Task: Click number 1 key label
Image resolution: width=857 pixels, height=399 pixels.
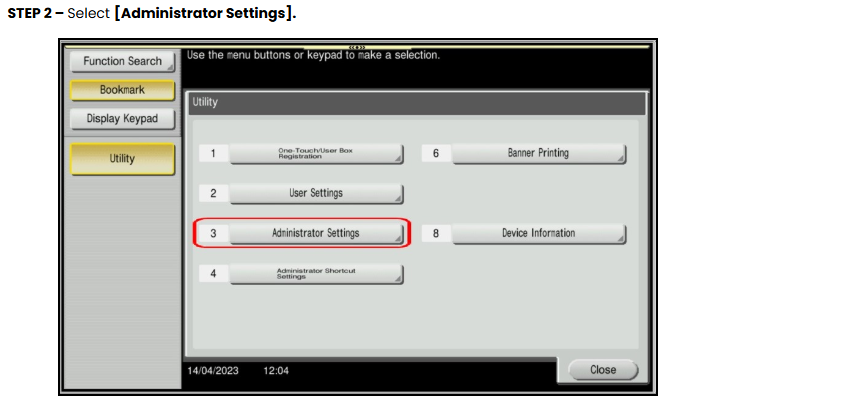Action: coord(213,154)
